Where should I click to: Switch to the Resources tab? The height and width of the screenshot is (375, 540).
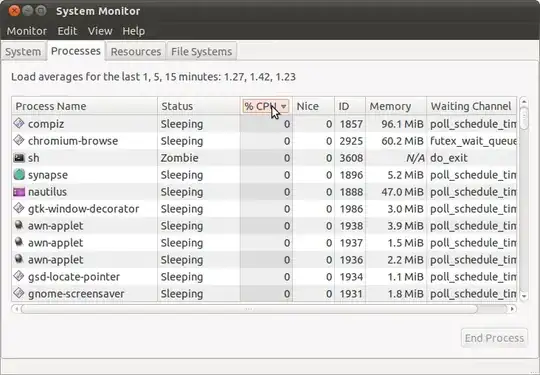point(136,52)
